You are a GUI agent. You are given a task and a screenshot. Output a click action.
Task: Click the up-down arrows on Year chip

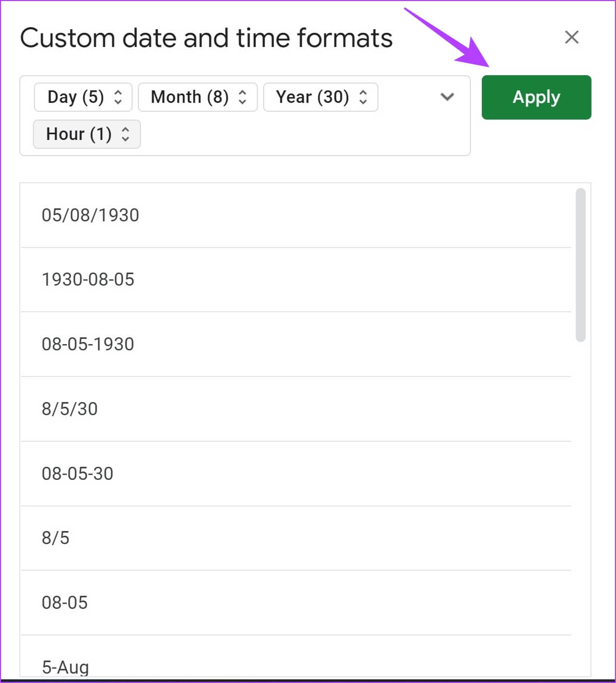click(x=363, y=97)
